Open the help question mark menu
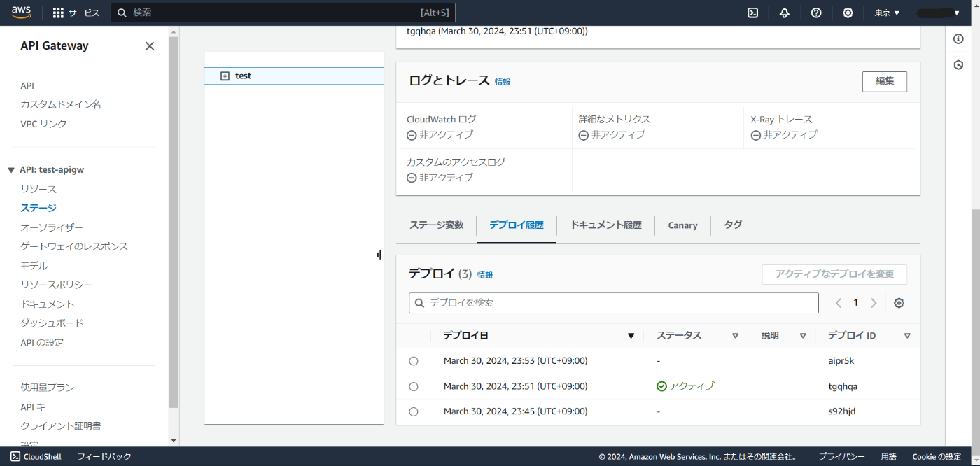This screenshot has width=980, height=466. coord(816,13)
